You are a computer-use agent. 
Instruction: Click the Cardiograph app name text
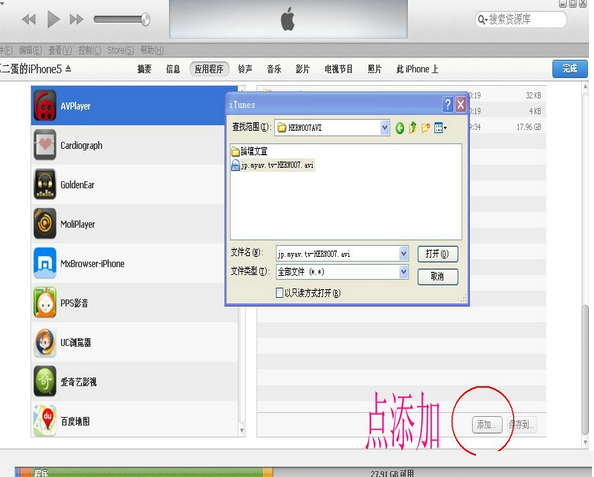[x=81, y=145]
